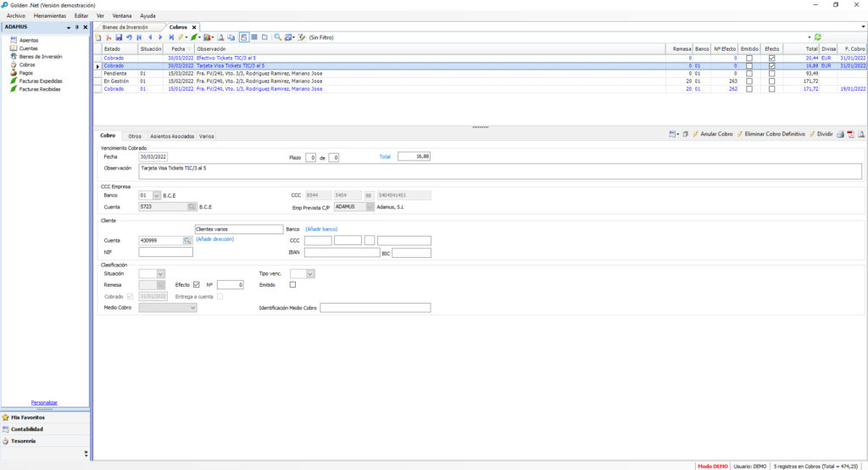Close the ADAMUS side panel

(x=86, y=26)
